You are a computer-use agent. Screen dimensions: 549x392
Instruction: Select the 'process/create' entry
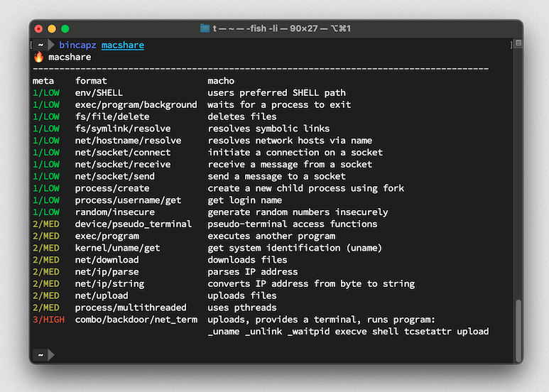(x=112, y=188)
